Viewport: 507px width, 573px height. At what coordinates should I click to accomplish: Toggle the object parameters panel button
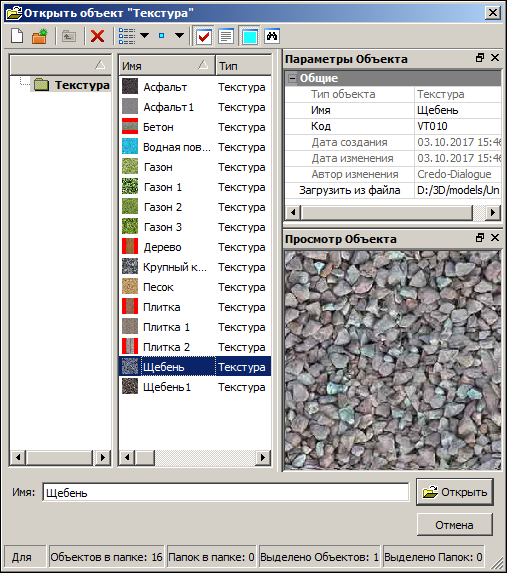[226, 36]
